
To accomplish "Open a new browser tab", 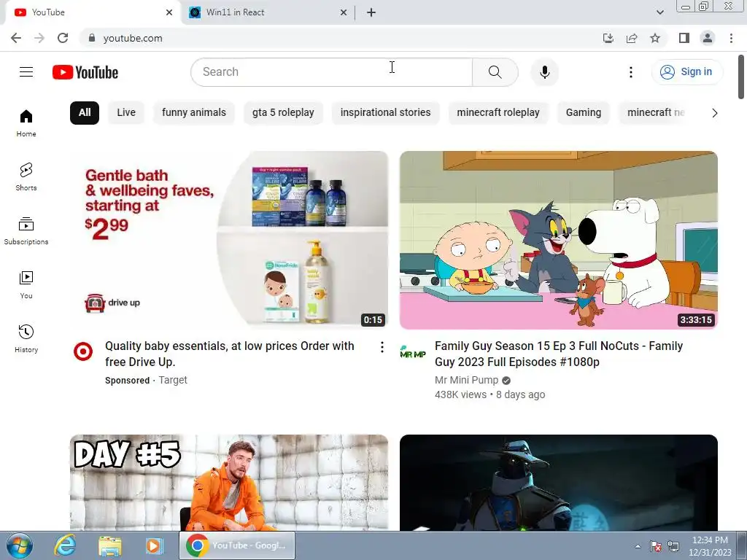I will [x=371, y=12].
